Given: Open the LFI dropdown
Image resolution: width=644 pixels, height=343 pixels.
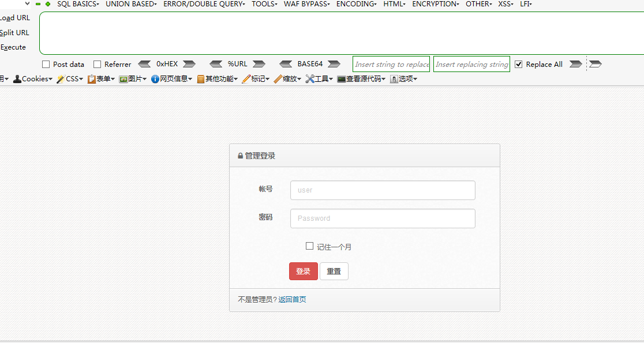Looking at the screenshot, I should 526,4.
